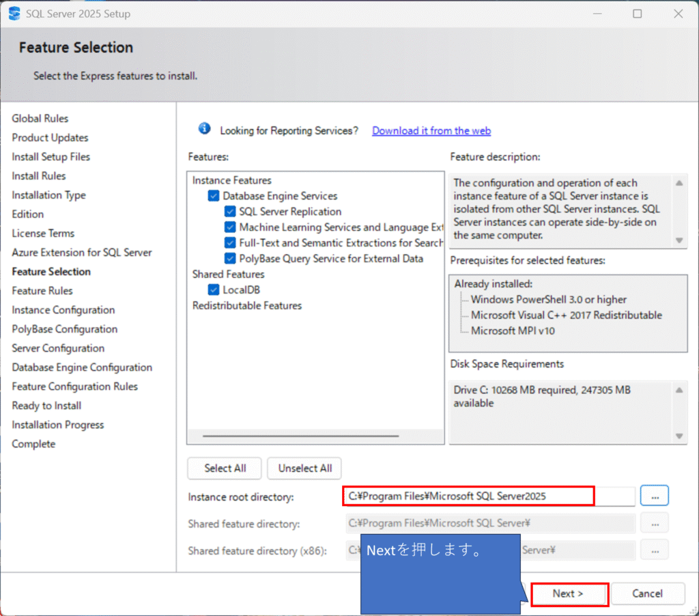Minimize the SQL Server 2025 Setup window
Image resolution: width=699 pixels, height=616 pixels.
pos(597,14)
